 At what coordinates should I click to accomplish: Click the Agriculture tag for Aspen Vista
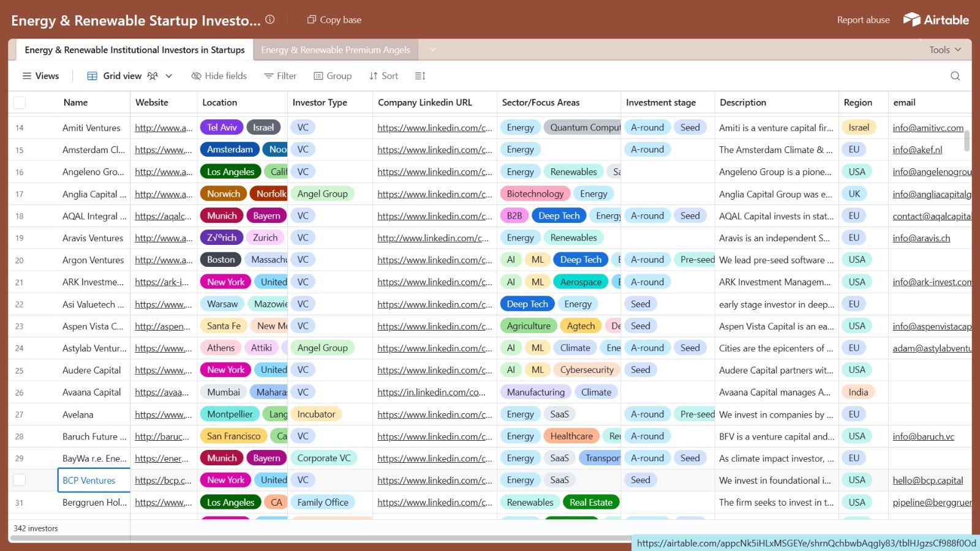[x=529, y=326]
